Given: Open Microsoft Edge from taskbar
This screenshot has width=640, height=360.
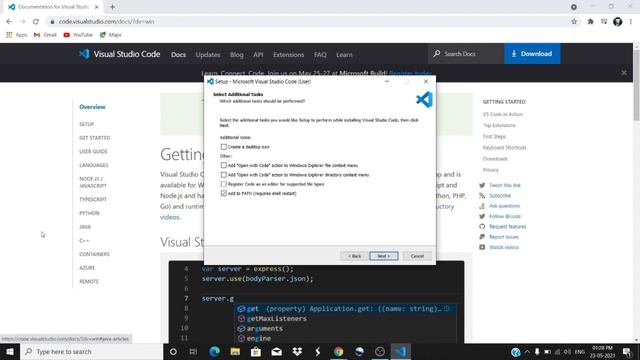Looking at the screenshot, I should (214, 351).
